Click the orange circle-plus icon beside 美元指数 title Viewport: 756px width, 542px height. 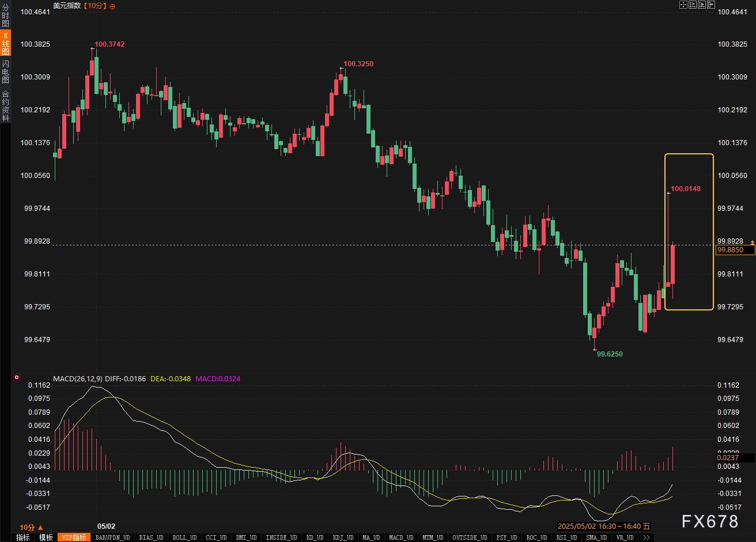[112, 6]
